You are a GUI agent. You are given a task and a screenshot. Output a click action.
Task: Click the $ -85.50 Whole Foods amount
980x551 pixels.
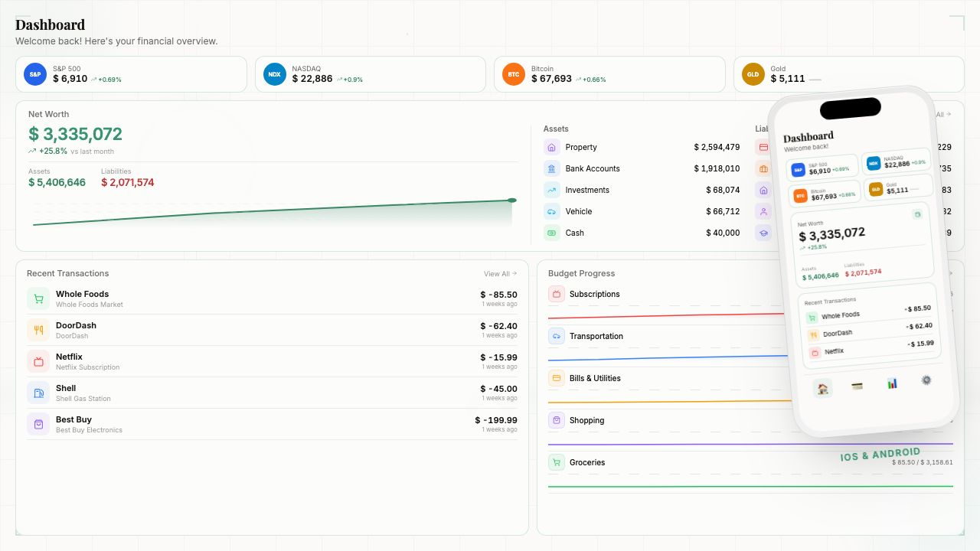tap(498, 295)
